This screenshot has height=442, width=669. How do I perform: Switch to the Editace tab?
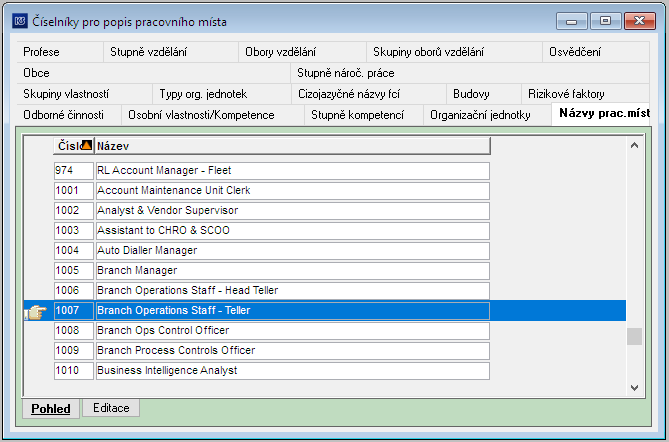(x=111, y=408)
